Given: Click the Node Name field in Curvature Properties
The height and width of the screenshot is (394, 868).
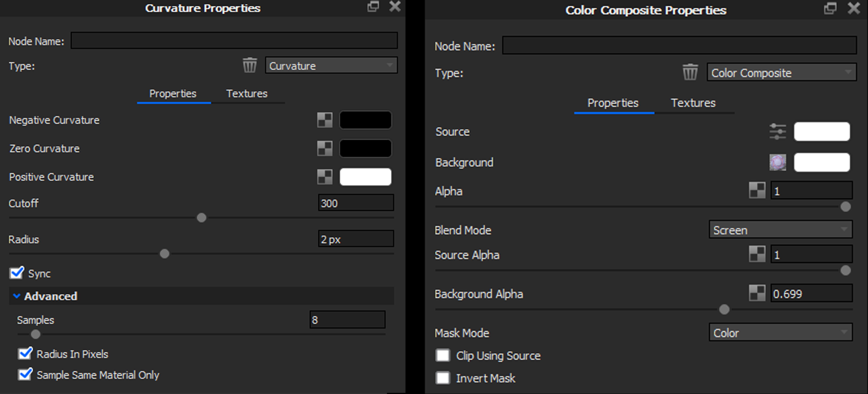Looking at the screenshot, I should (x=234, y=40).
